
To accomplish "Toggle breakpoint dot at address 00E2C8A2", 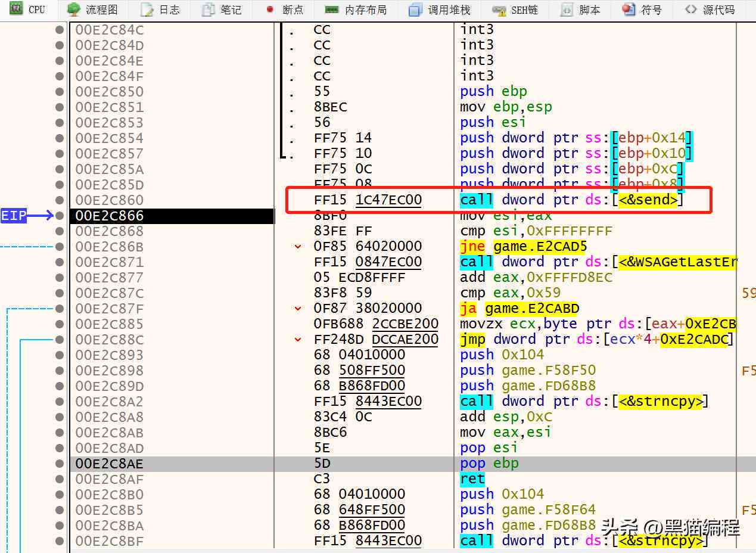I will [x=60, y=402].
